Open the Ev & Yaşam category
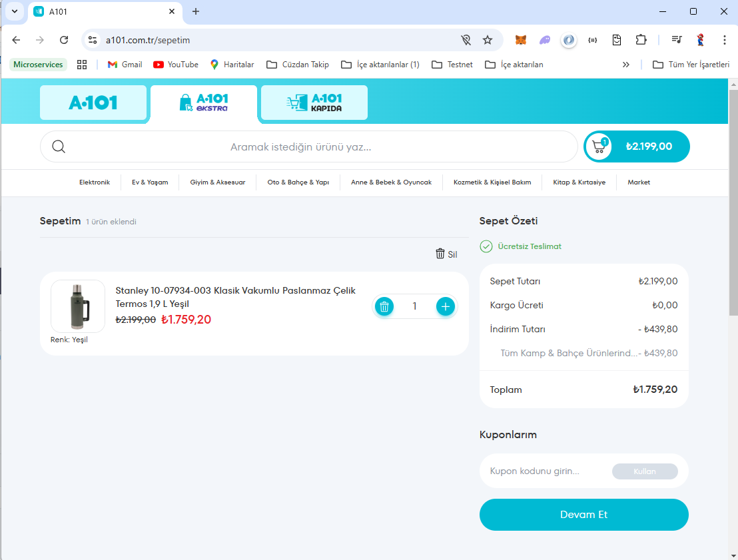The width and height of the screenshot is (738, 560). [x=150, y=182]
